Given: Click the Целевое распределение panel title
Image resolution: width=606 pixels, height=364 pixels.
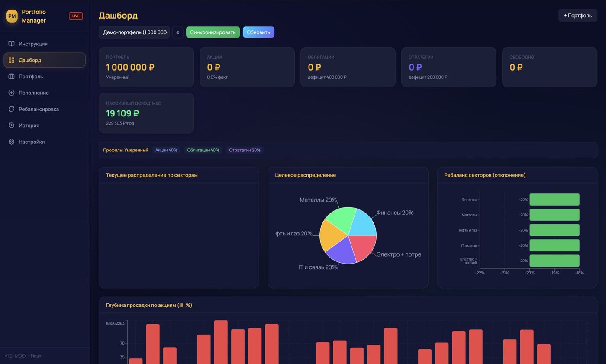Looking at the screenshot, I should [306, 175].
